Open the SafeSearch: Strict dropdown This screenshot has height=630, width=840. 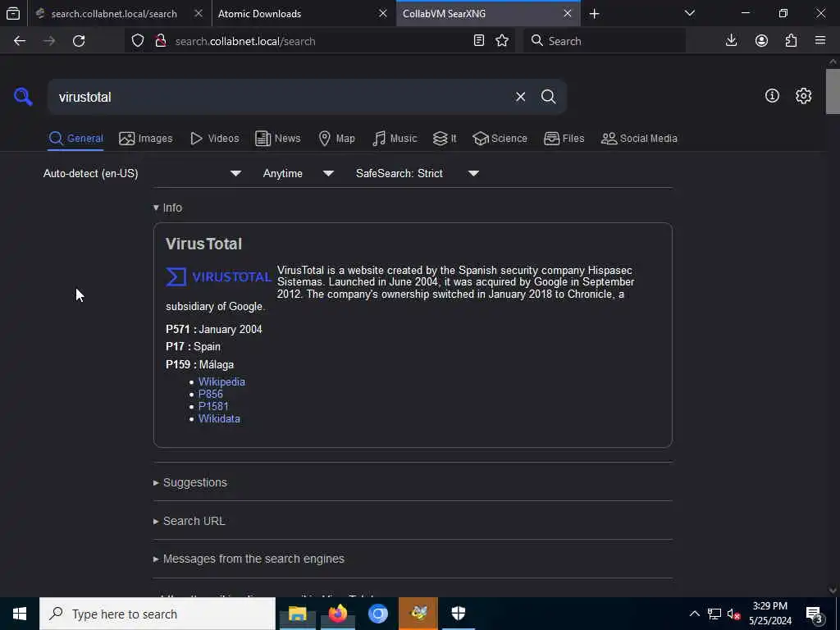pos(417,174)
